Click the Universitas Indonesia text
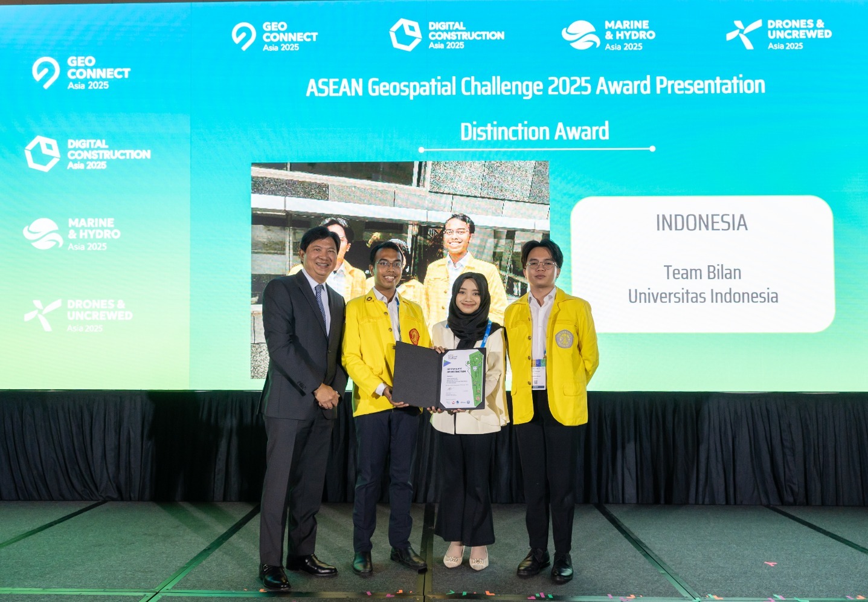 pos(702,296)
